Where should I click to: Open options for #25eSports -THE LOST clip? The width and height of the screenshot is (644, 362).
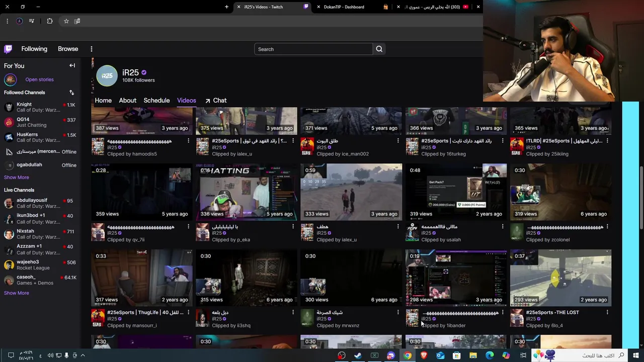click(x=607, y=312)
